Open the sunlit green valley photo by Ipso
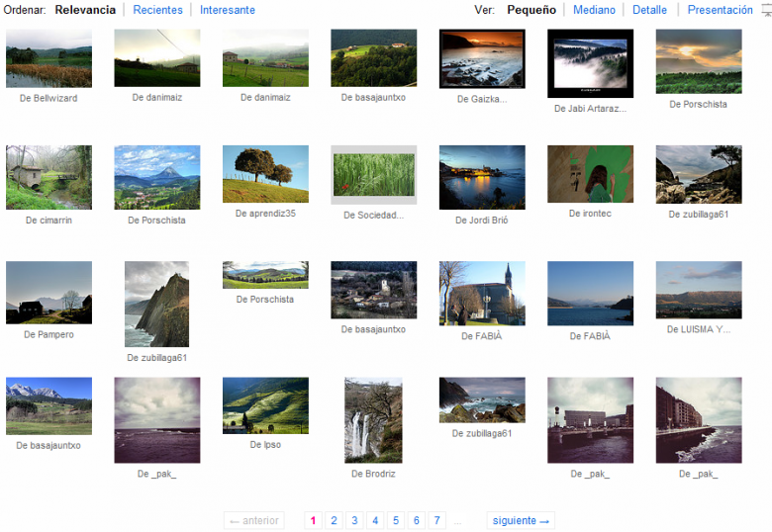This screenshot has height=532, width=772. [265, 405]
